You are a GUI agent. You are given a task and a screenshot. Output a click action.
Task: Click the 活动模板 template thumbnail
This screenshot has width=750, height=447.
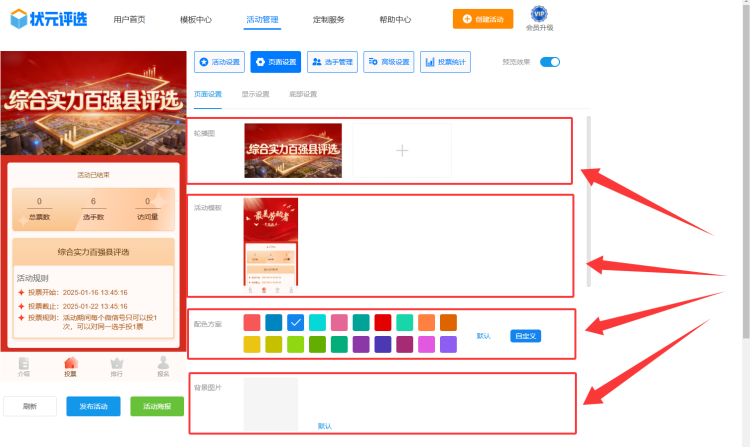271,246
